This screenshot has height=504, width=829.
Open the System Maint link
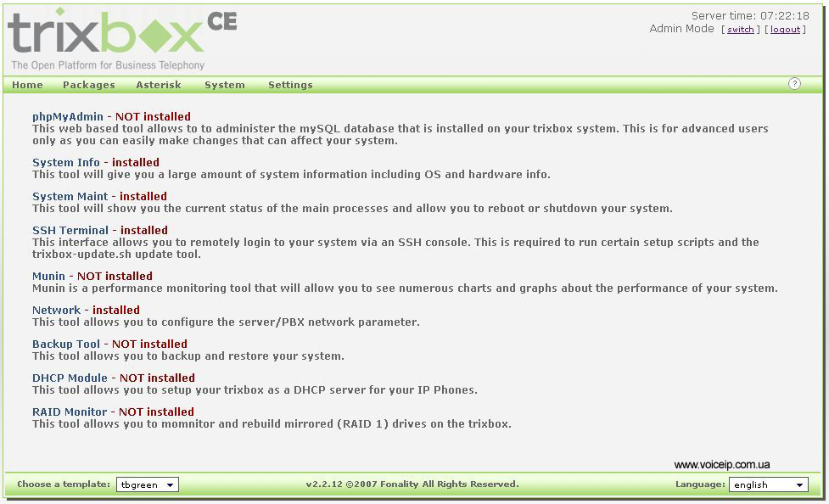(70, 196)
